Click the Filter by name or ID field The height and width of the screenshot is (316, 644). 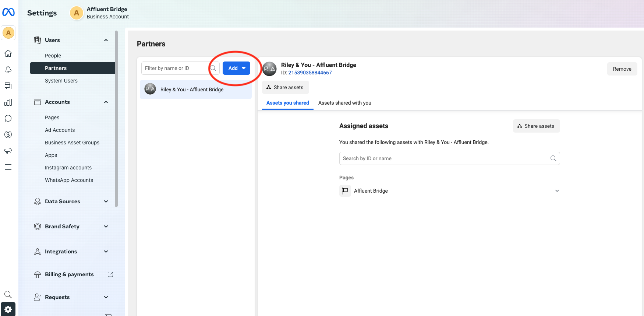(x=175, y=68)
